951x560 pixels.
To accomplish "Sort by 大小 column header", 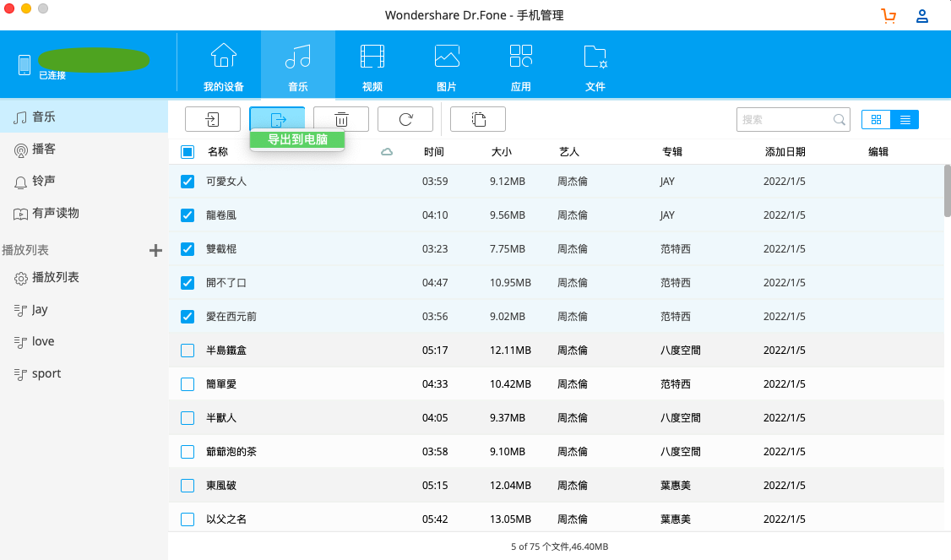I will tap(501, 152).
